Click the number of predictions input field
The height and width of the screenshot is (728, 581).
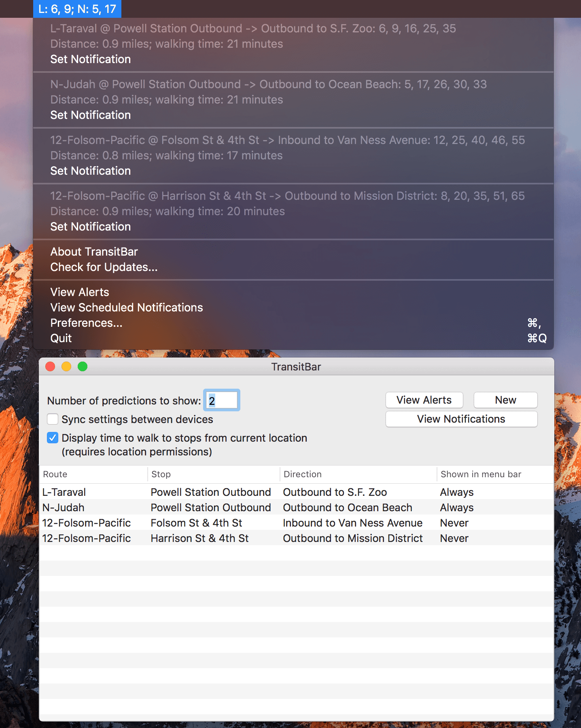(222, 400)
